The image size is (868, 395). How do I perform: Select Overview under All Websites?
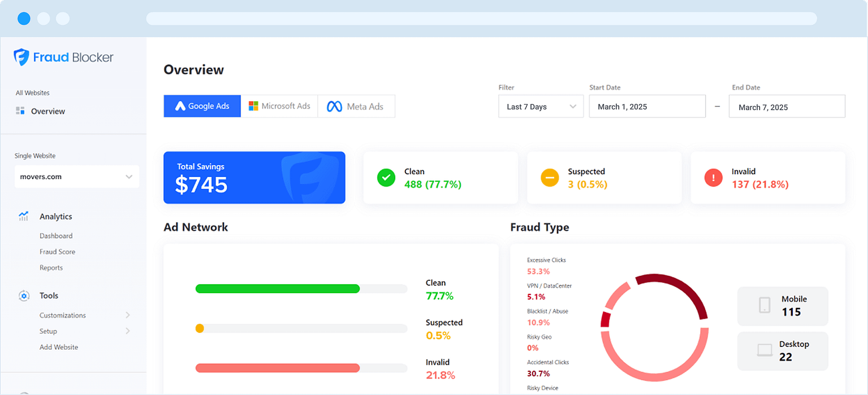[x=47, y=111]
